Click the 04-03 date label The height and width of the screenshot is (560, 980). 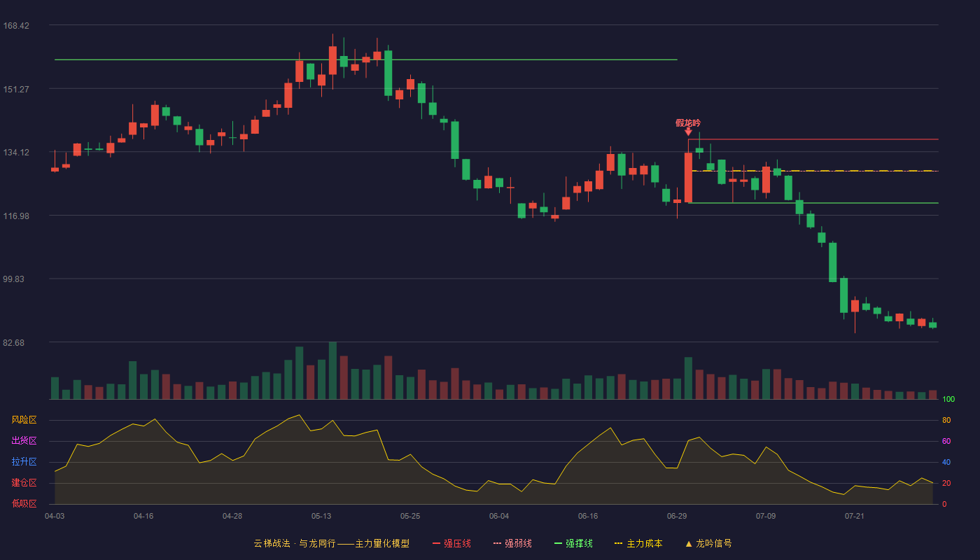coord(55,516)
